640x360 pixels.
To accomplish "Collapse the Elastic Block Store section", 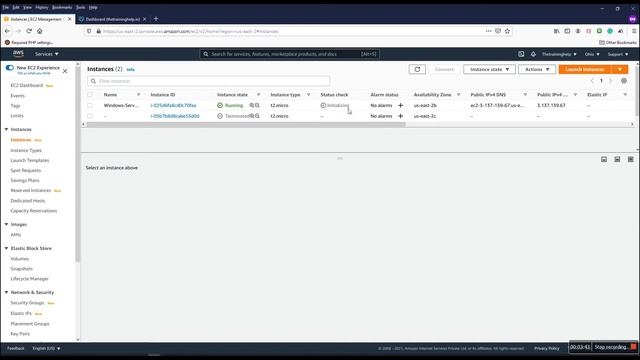I will [6, 248].
